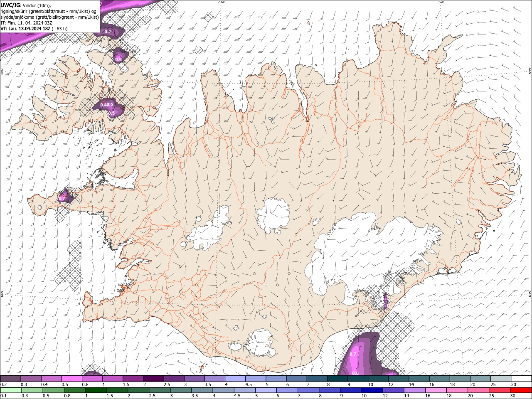Pick the light lavender 4 swatch in upper legend
Image resolution: width=532 pixels, height=399 pixels.
(x=235, y=378)
